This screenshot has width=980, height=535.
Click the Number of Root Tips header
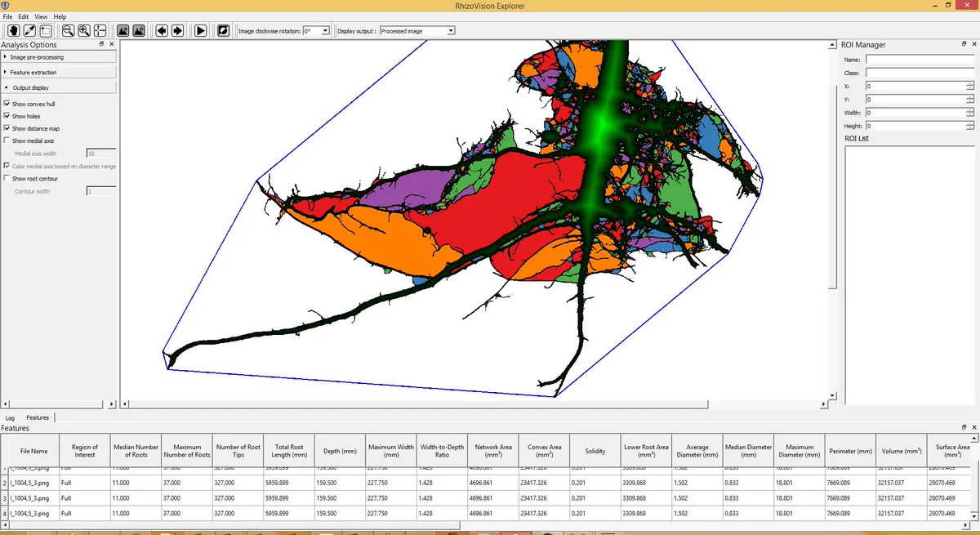click(238, 451)
